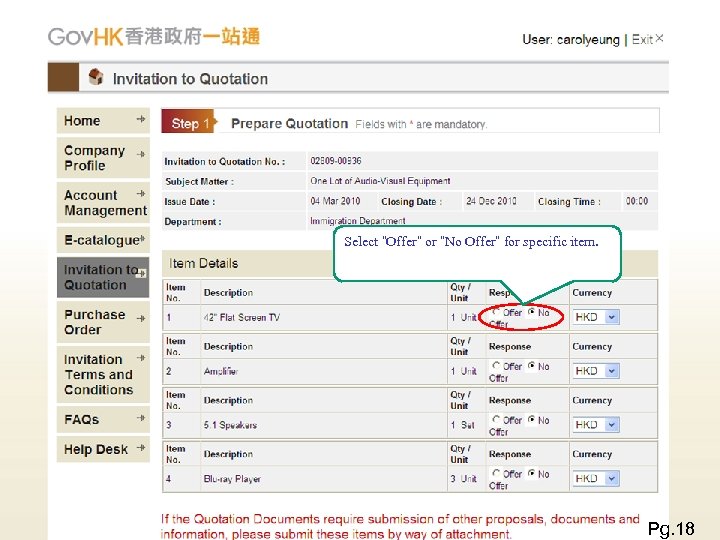Viewport: 720px width, 540px height.
Task: Open currency dropdown for Amplifier
Action: click(x=596, y=371)
